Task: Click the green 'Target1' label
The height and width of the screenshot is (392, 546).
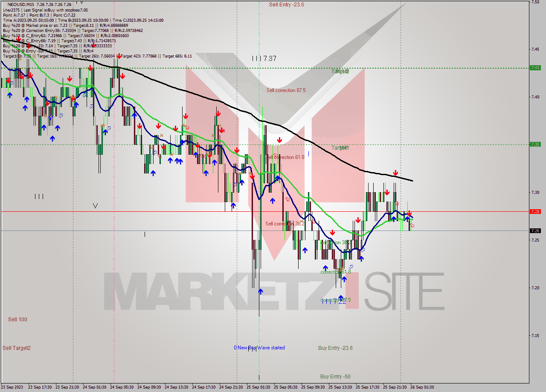Action: (340, 148)
